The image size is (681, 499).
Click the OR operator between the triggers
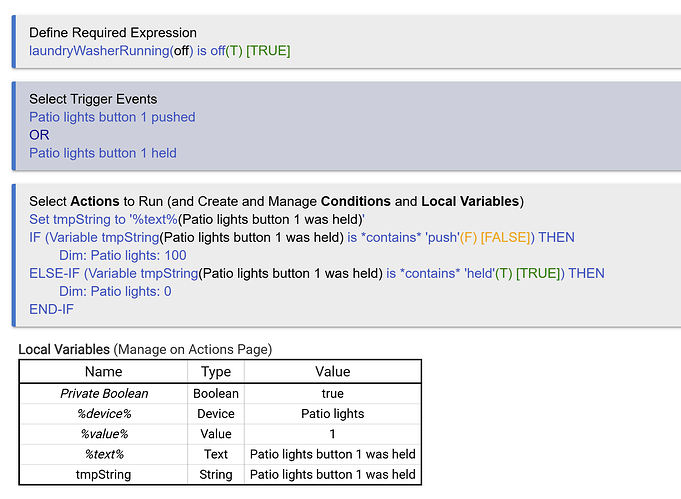[39, 135]
